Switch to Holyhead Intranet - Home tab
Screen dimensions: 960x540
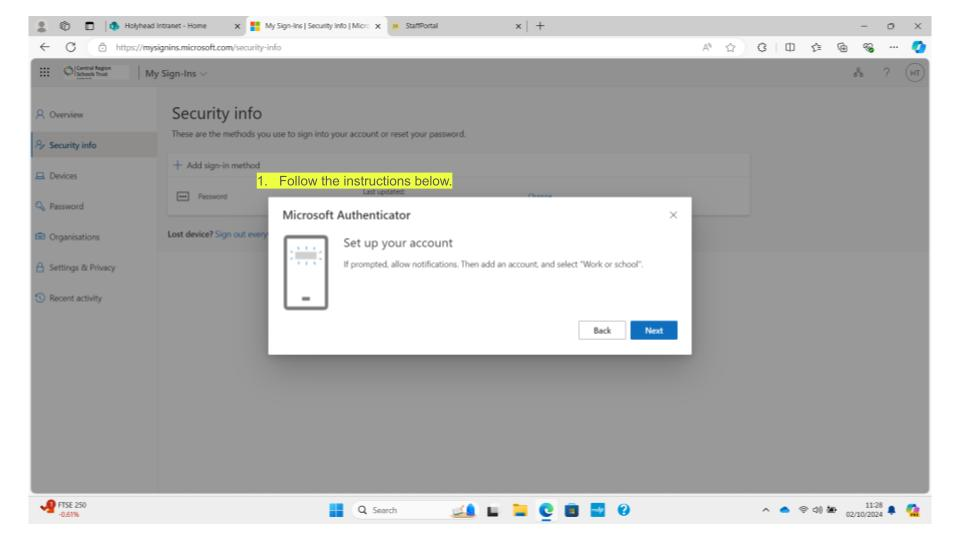165,26
